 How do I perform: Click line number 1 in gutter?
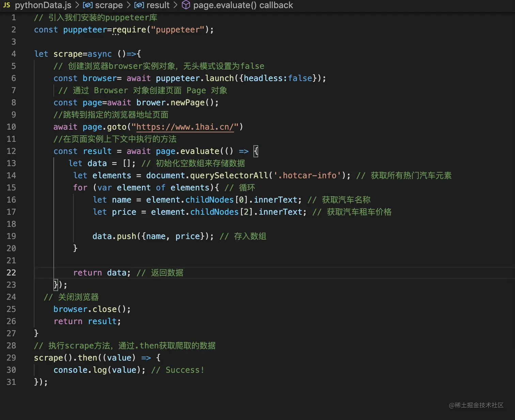click(x=14, y=18)
